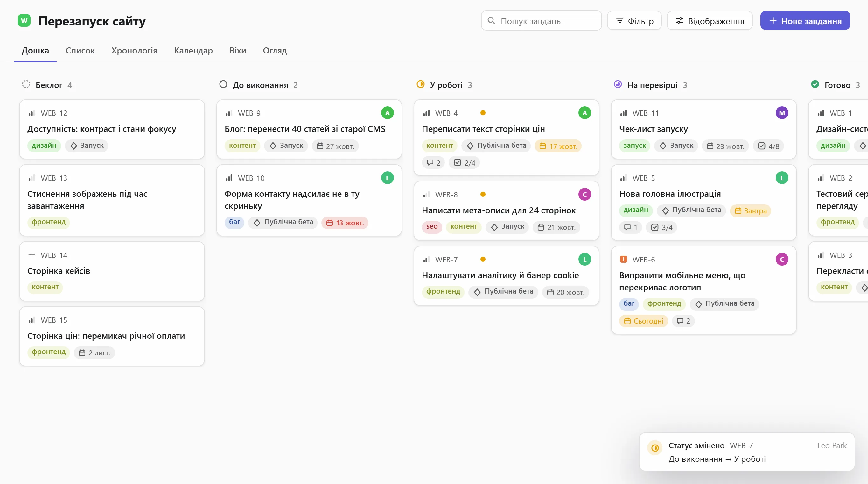Switch to the Календар tab
868x484 pixels.
193,51
